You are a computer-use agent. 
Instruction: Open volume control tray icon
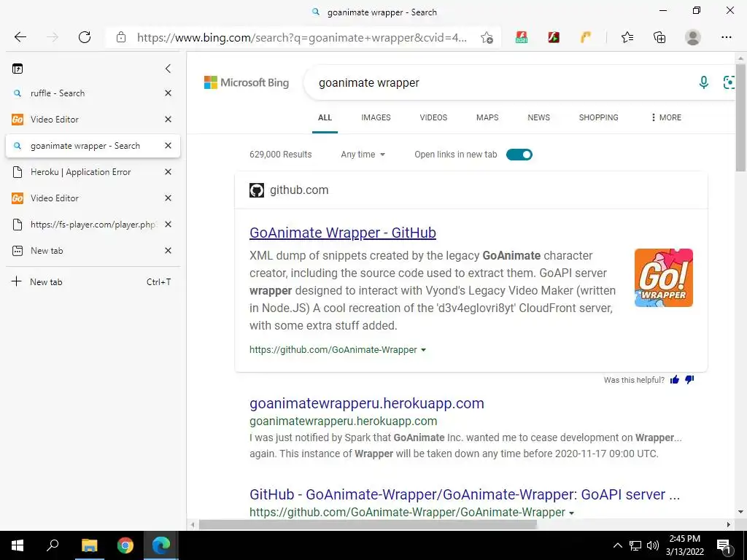(653, 545)
